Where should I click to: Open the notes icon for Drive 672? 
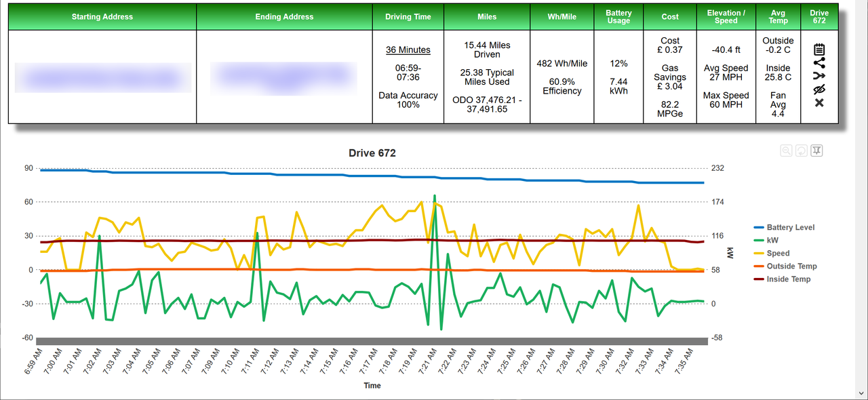tap(818, 49)
